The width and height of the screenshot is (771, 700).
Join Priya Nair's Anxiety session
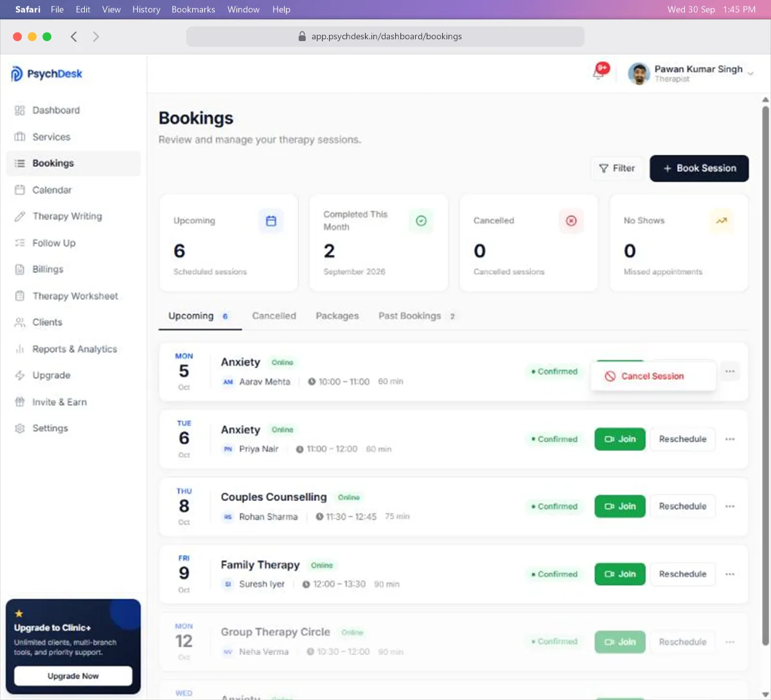620,439
